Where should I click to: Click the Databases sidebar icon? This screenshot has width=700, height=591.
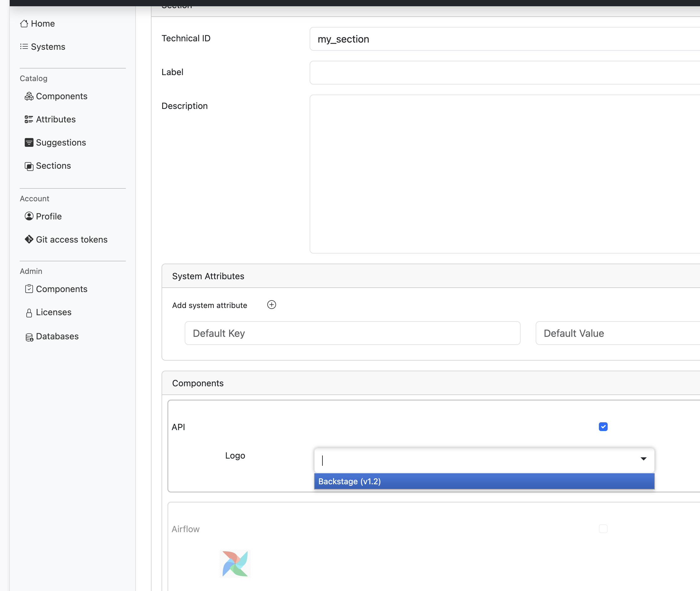tap(29, 337)
